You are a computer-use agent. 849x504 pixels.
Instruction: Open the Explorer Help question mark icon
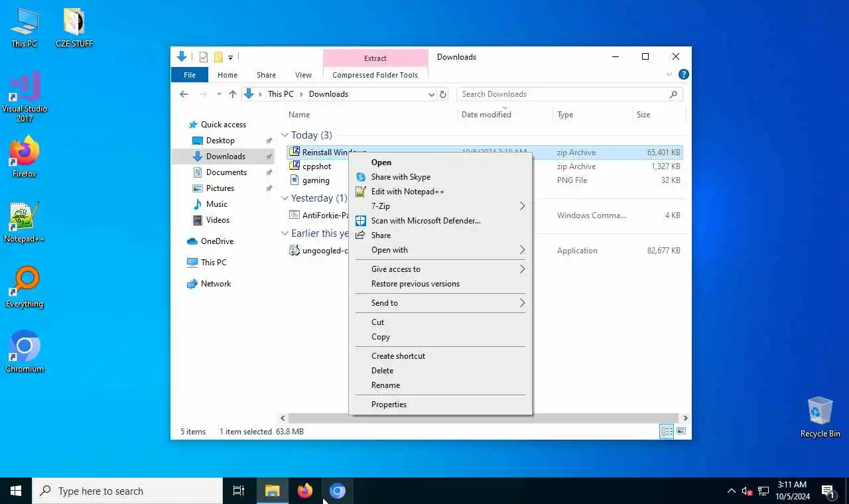tap(683, 74)
